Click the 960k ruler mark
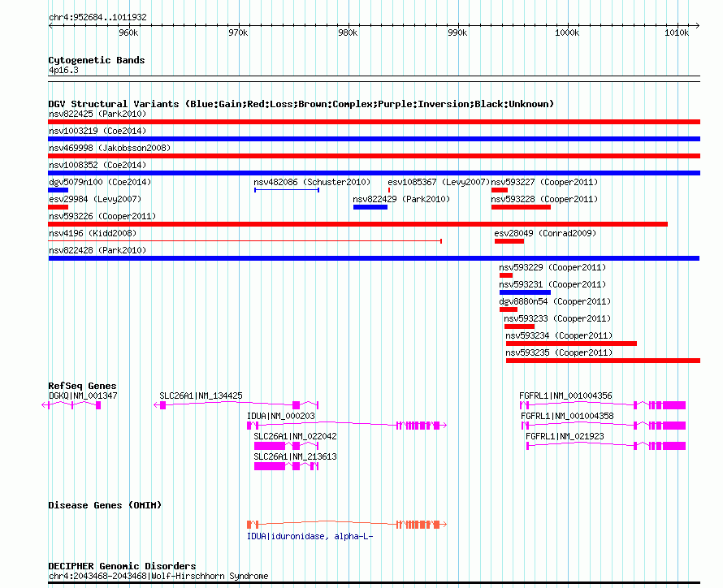This screenshot has width=723, height=588. click(x=128, y=32)
